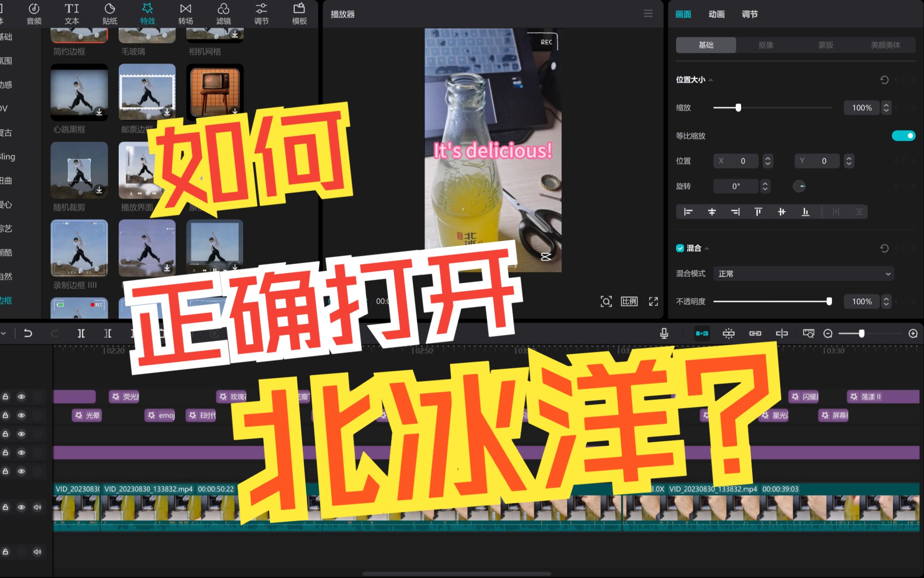Click the preview zoom-focus icon in player
This screenshot has height=578, width=924.
tap(606, 301)
